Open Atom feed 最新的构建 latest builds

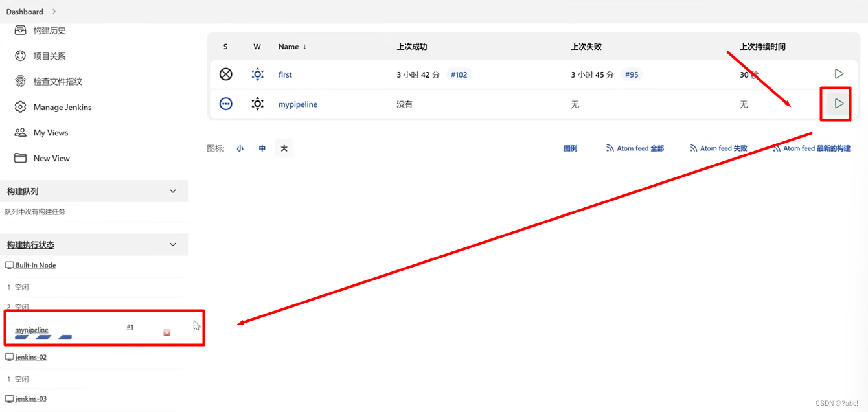tap(812, 148)
